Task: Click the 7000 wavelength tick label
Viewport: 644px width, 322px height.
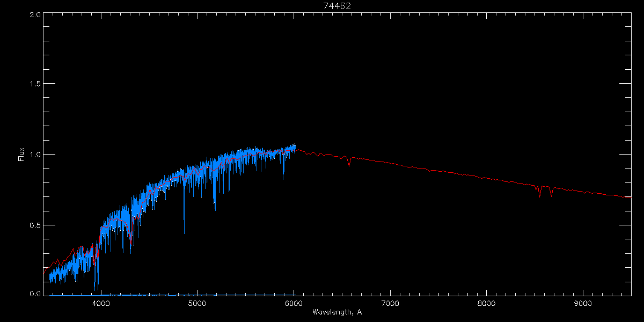Action: coord(390,303)
